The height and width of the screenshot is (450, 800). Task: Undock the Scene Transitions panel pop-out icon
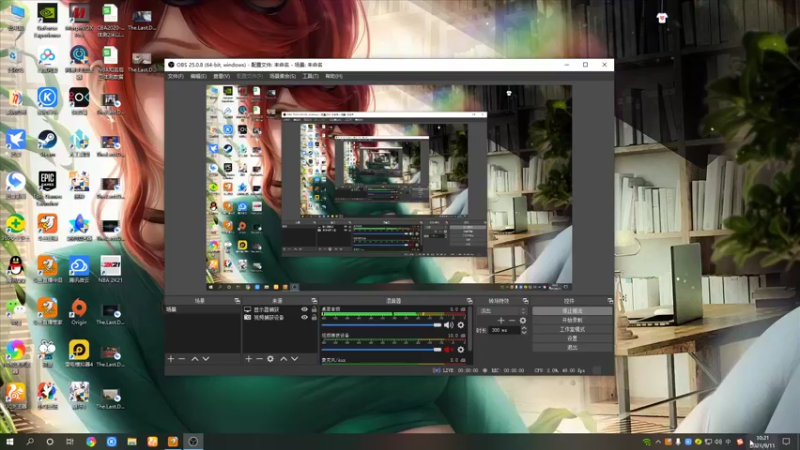(526, 301)
